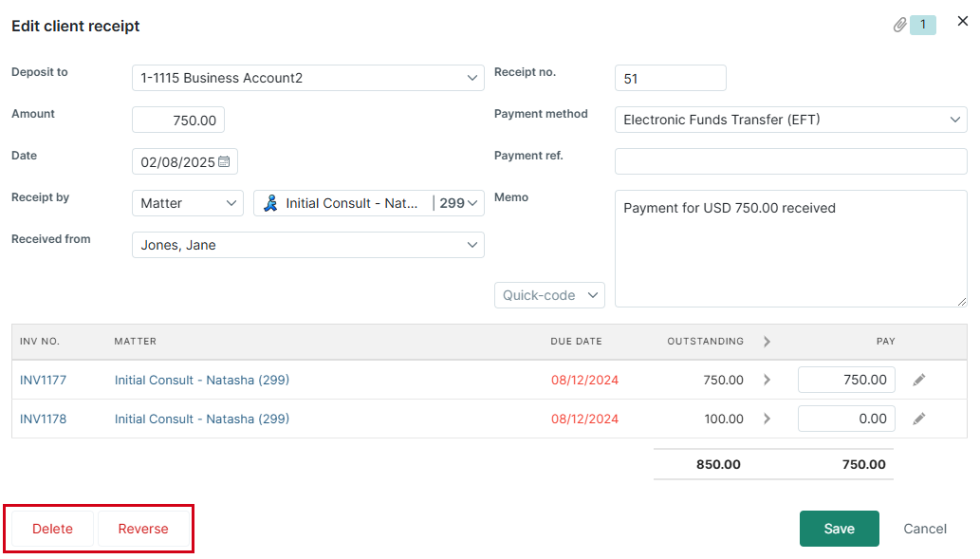Click into the Memo text area
Viewport: 980px width, 559px height.
(x=790, y=249)
